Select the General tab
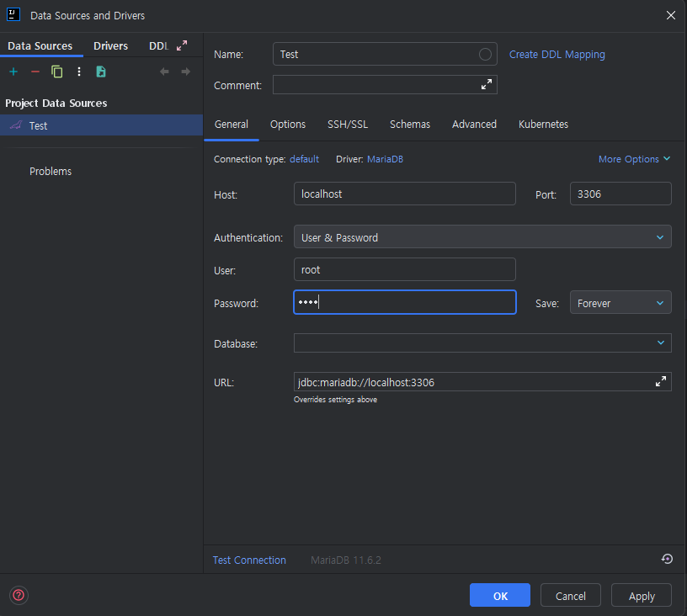The width and height of the screenshot is (687, 616). click(232, 125)
